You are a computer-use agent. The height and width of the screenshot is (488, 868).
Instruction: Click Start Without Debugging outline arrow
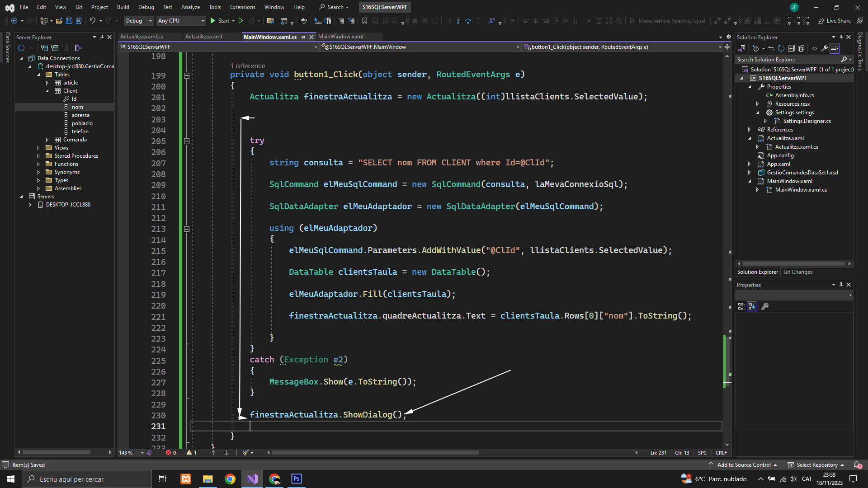tap(241, 21)
